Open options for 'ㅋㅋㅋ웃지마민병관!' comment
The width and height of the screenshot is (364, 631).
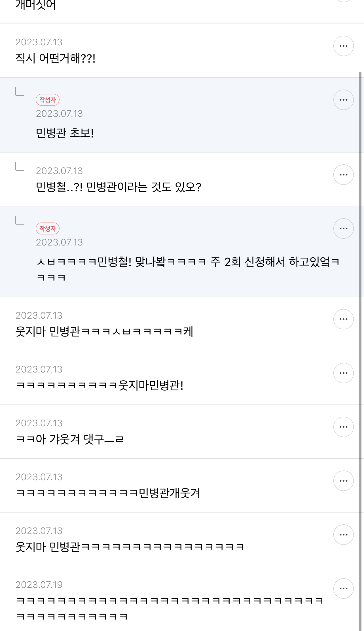(x=343, y=373)
